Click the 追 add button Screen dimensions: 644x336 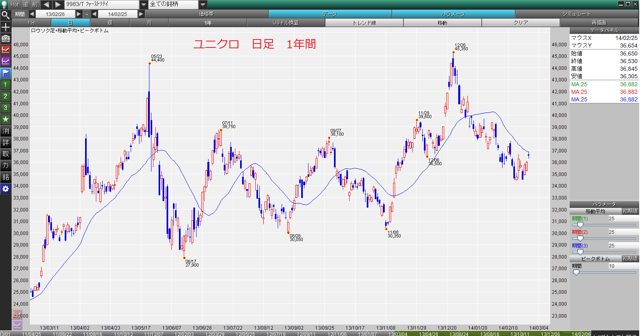[x=26, y=4]
